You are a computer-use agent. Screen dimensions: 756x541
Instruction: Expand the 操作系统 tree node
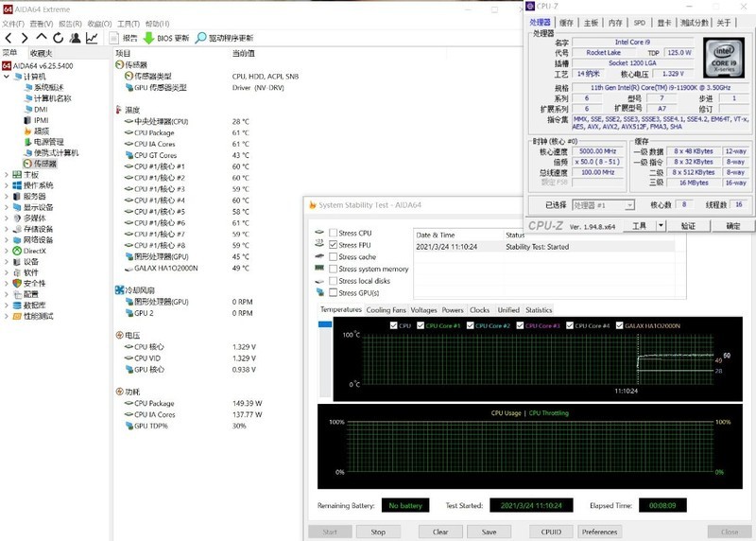7,185
